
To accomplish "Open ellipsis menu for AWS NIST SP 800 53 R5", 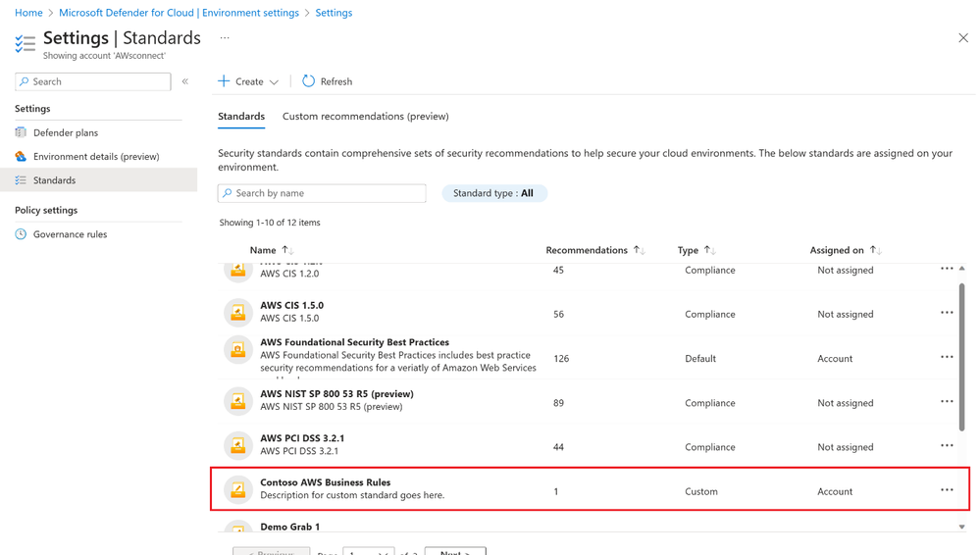I will 947,401.
